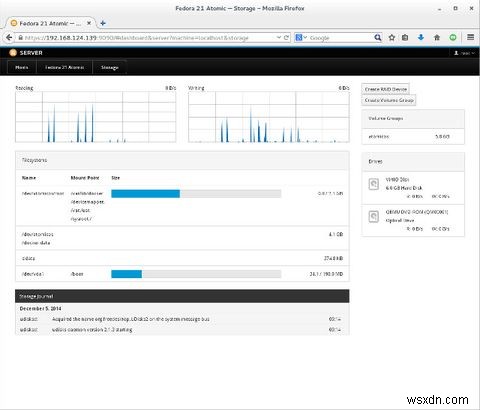Screen dimensions: 480x410
Task: Click the padlock icon in the address bar
Action: click(21, 38)
